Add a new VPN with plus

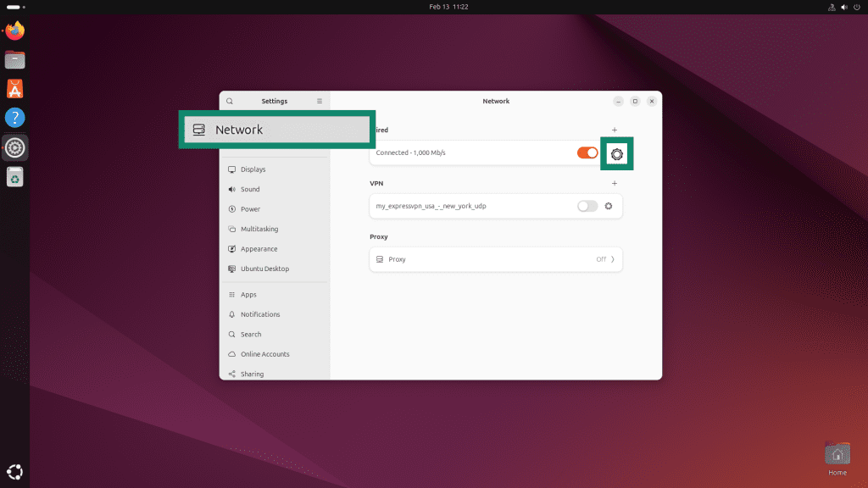point(615,183)
